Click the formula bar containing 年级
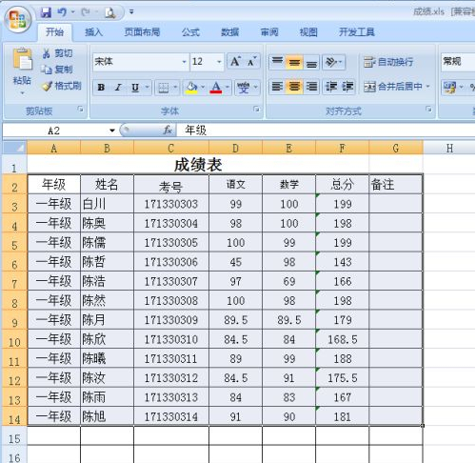476x463 pixels. click(x=326, y=131)
